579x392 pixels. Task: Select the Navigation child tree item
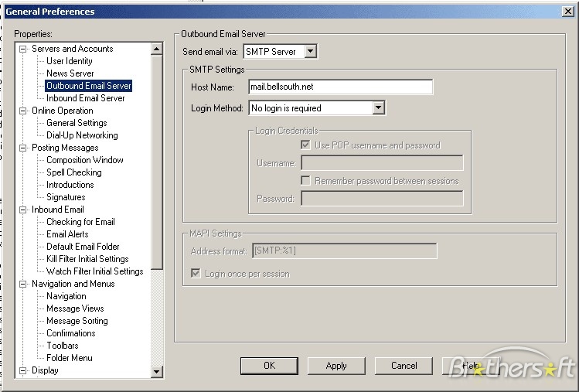point(66,296)
